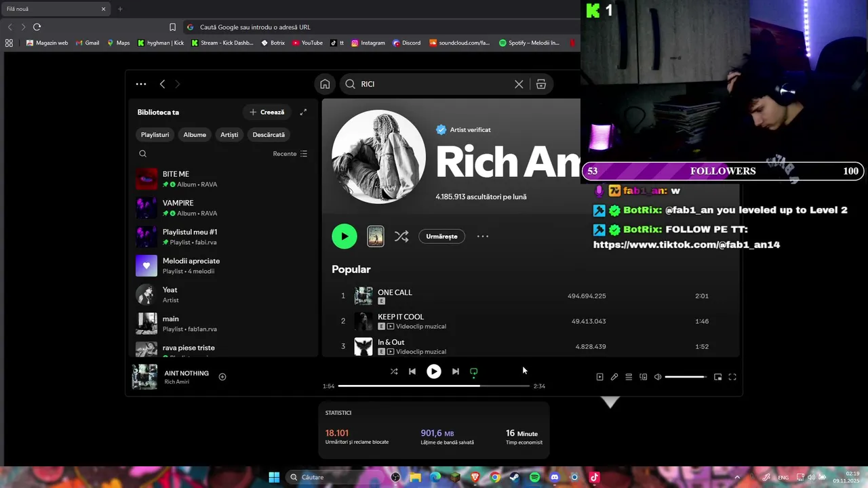Close the Filă nouă browser tab

104,9
